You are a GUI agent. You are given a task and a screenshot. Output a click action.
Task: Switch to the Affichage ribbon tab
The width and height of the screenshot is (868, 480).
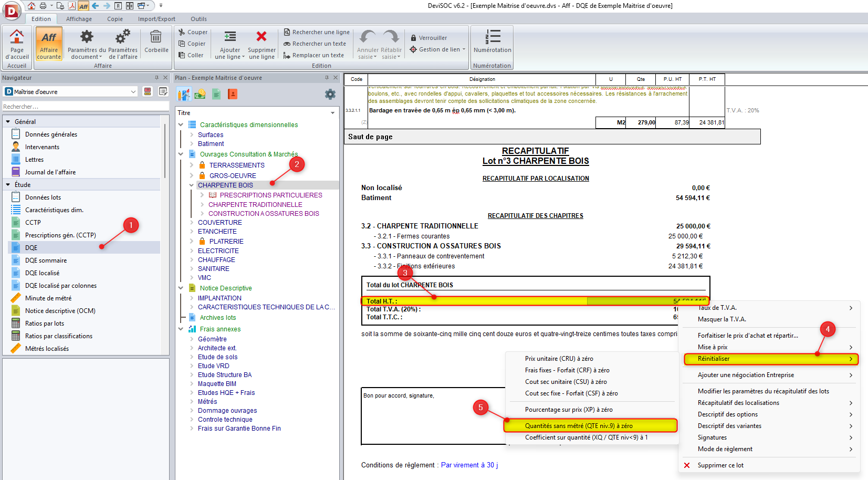tap(79, 19)
